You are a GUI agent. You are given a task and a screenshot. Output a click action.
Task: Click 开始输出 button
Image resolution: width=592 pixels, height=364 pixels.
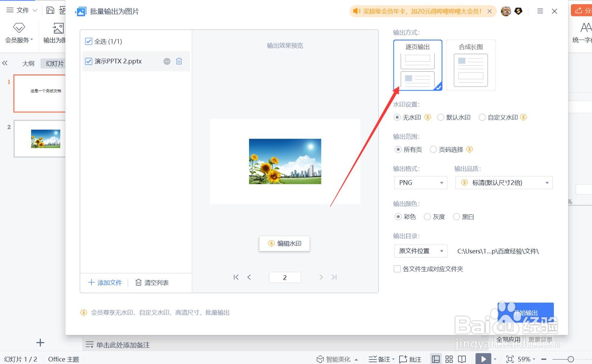pos(526,313)
